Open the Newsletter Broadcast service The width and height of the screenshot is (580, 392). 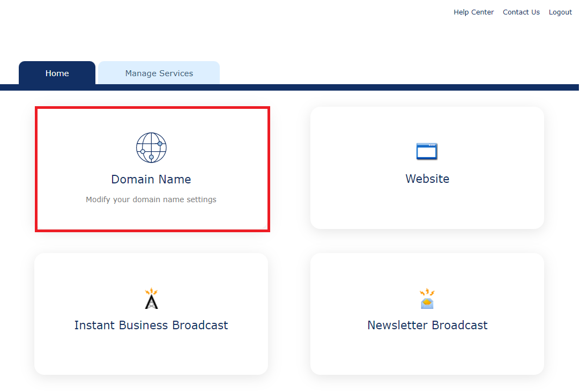pyautogui.click(x=427, y=314)
